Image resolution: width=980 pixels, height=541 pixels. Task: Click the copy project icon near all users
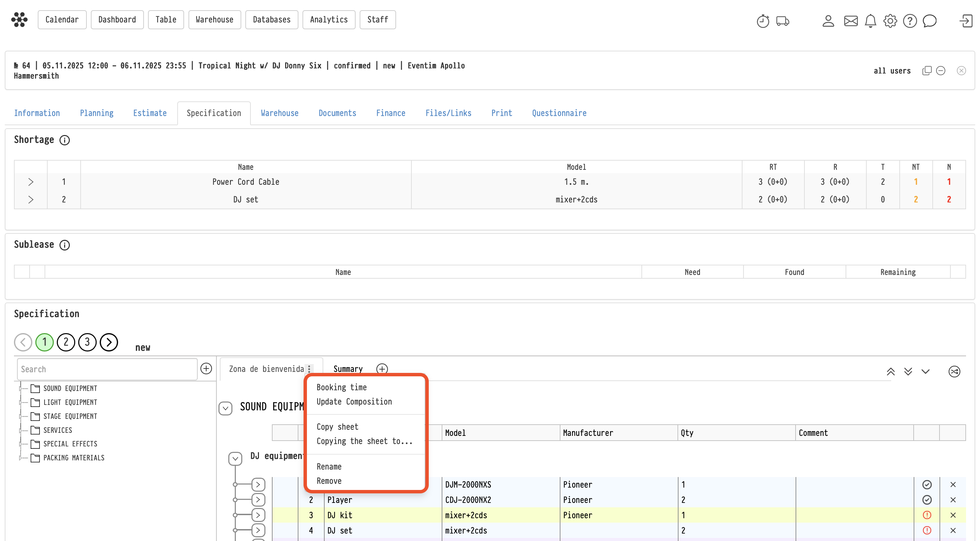(x=927, y=71)
